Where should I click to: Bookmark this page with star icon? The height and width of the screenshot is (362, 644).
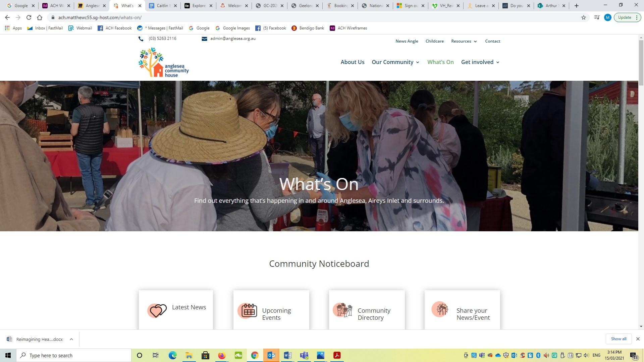(x=584, y=17)
